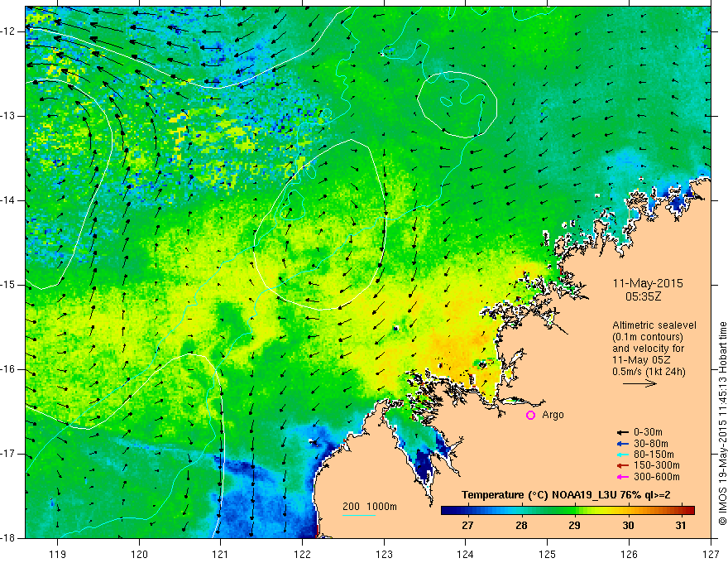This screenshot has height=563, width=728.
Task: Click the "(0.1m contours)" caption line
Action: pos(648,337)
